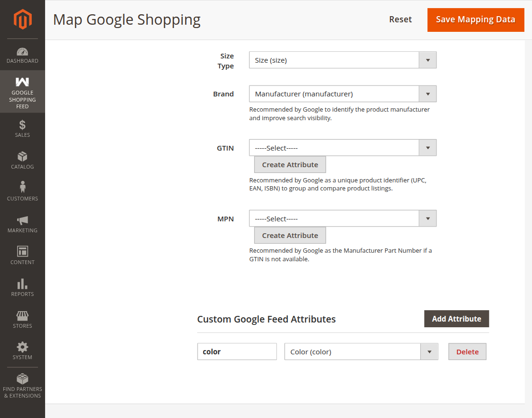Open Find Partners & Extensions icon

tap(22, 379)
